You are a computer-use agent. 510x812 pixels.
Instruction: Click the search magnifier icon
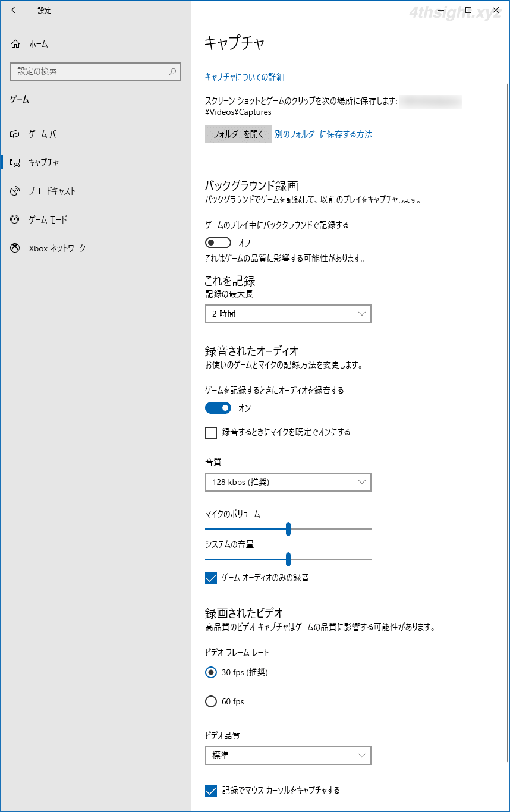click(x=172, y=71)
